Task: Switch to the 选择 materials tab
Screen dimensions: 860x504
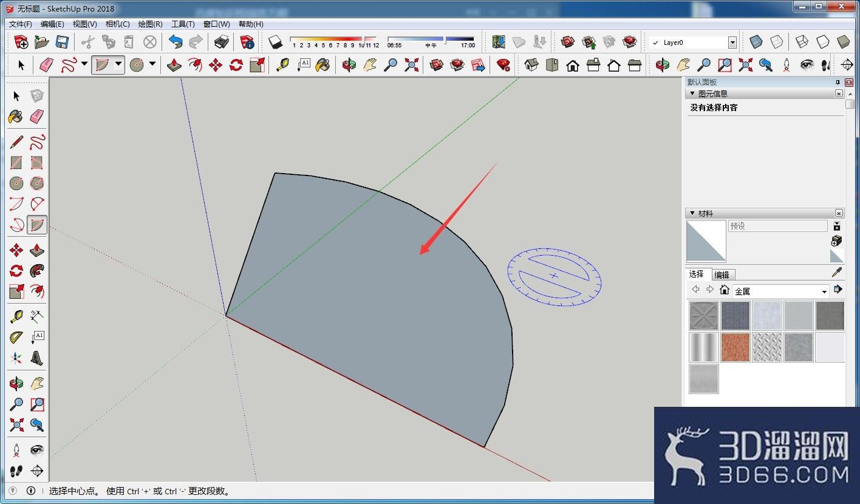Action: (x=697, y=274)
